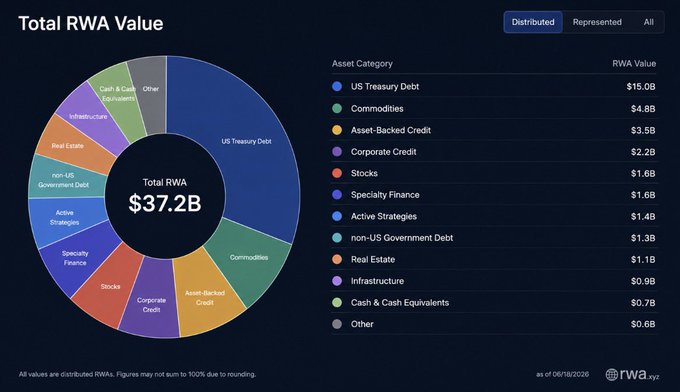Viewport: 680px width, 392px height.
Task: Click the $37.2B total in chart center
Action: [165, 203]
